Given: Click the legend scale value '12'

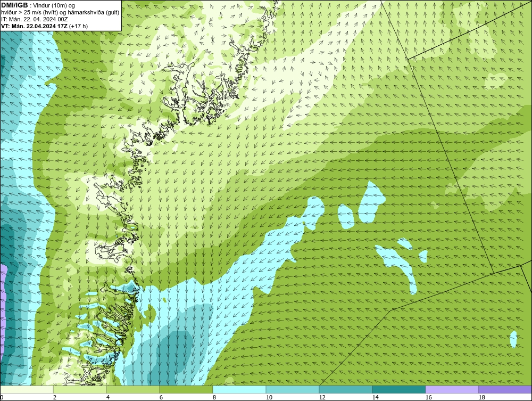Looking at the screenshot, I should 322,397.
